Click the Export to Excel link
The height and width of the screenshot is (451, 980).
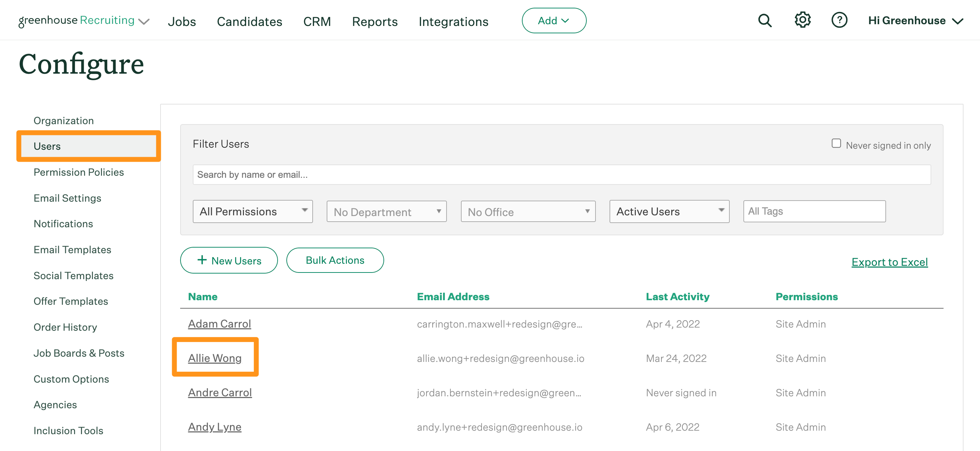click(890, 262)
